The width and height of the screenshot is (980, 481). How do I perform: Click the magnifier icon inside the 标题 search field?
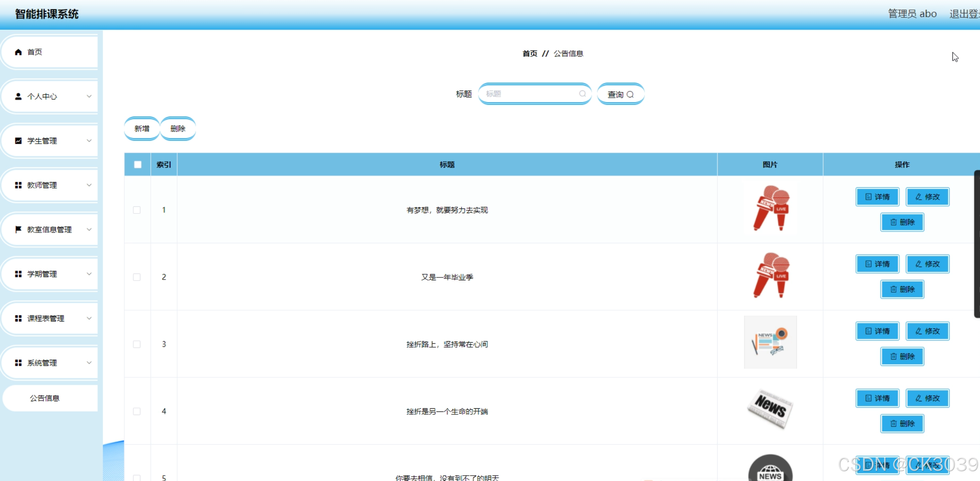[582, 94]
